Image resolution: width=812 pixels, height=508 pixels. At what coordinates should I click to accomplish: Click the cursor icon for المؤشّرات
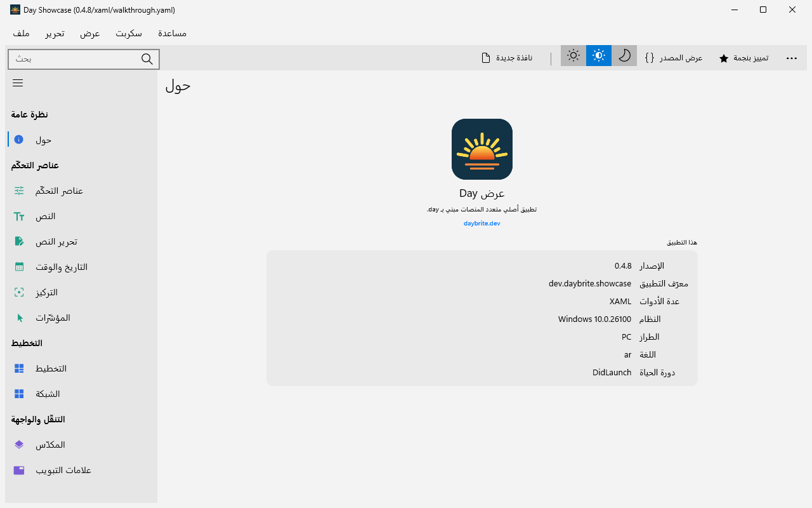(19, 317)
